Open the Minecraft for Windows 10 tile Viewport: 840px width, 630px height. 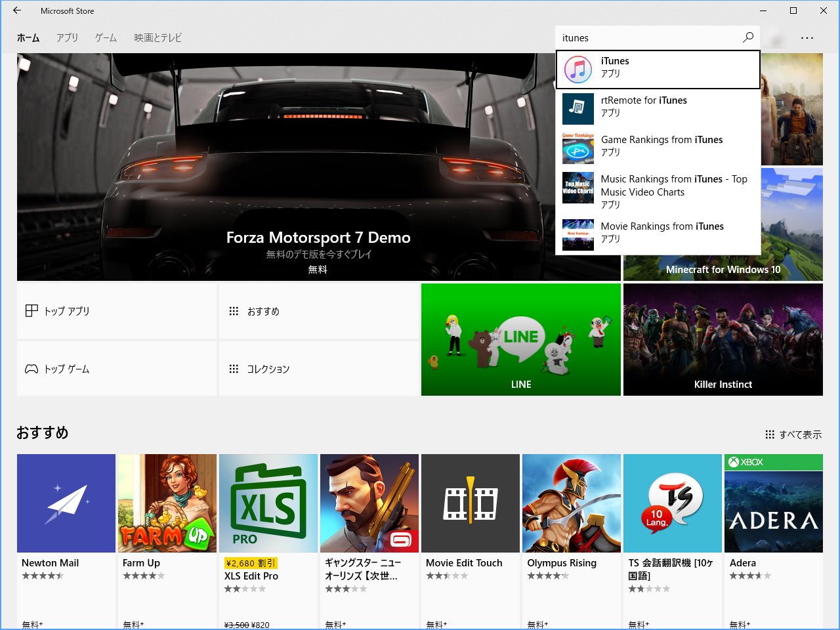(x=724, y=269)
